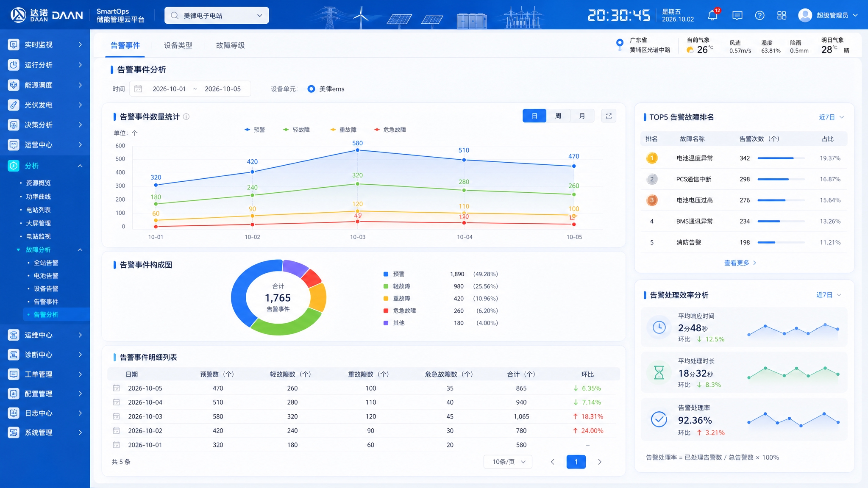868x488 pixels.
Task: Select the 美律ems device unit radio button
Action: 311,89
